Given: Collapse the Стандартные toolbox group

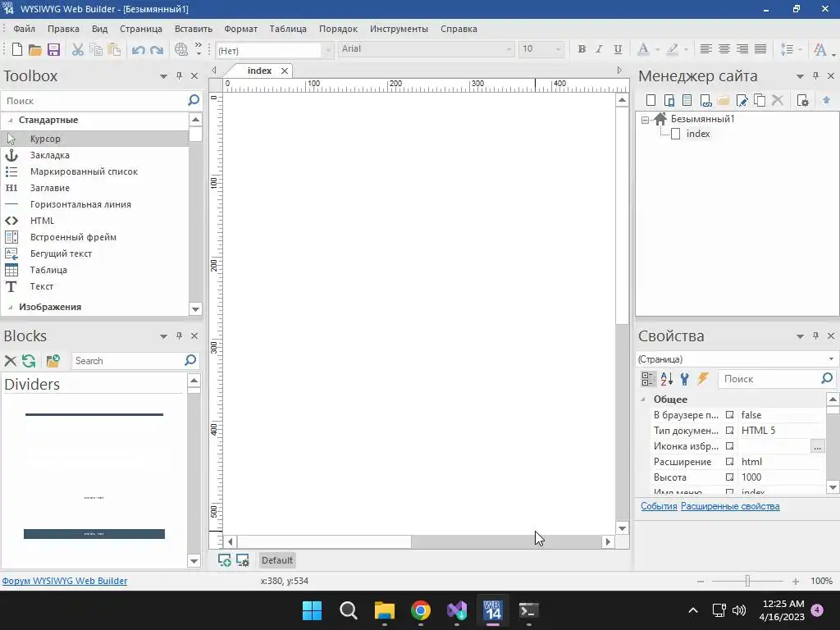Looking at the screenshot, I should [10, 120].
